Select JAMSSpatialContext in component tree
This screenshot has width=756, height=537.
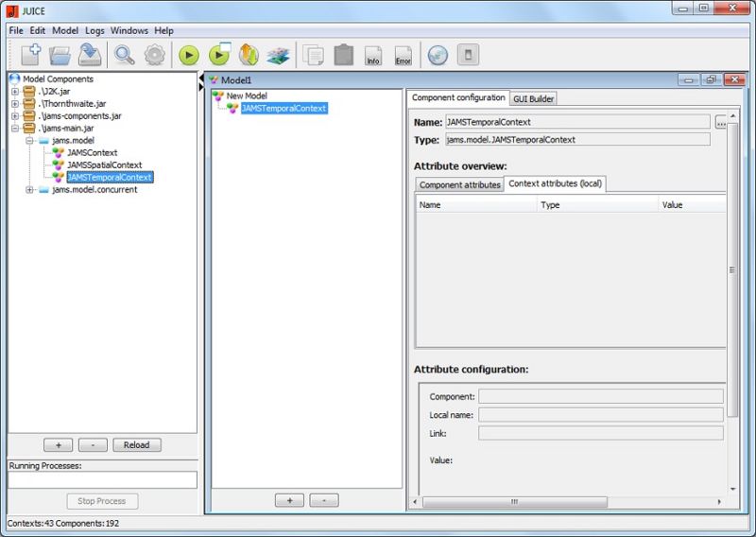tap(104, 165)
